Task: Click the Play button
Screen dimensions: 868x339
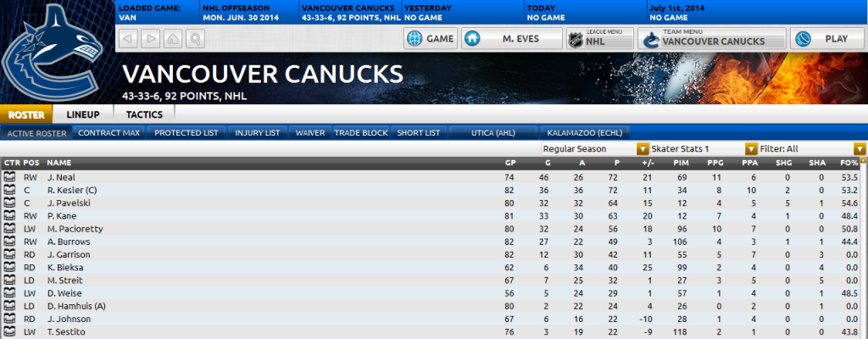Action: 827,39
